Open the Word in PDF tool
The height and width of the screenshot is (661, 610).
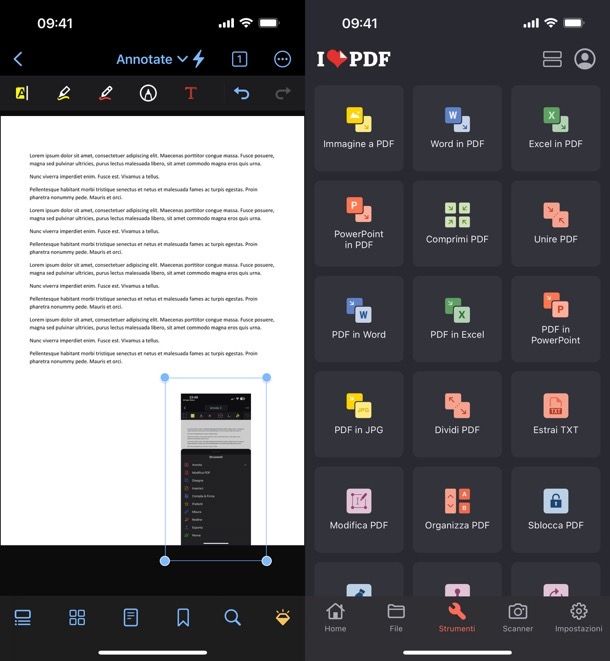[457, 128]
